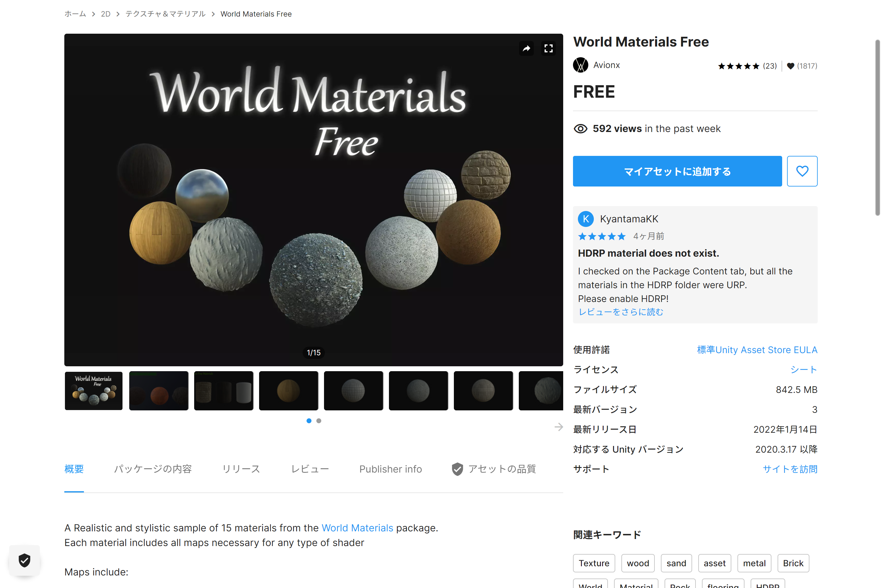The width and height of the screenshot is (882, 588).
Task: Switch to レビュー tab
Action: coord(311,469)
